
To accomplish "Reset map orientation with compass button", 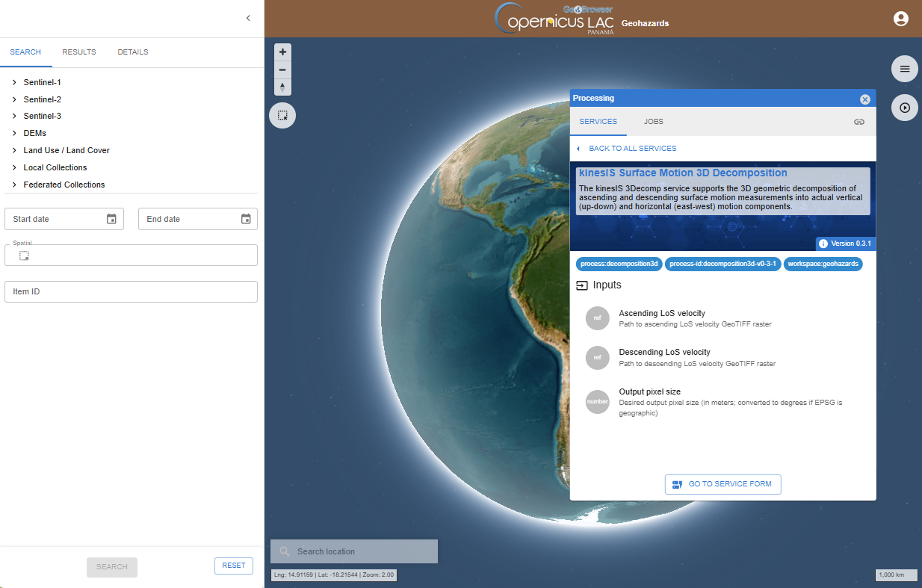I will pos(282,87).
